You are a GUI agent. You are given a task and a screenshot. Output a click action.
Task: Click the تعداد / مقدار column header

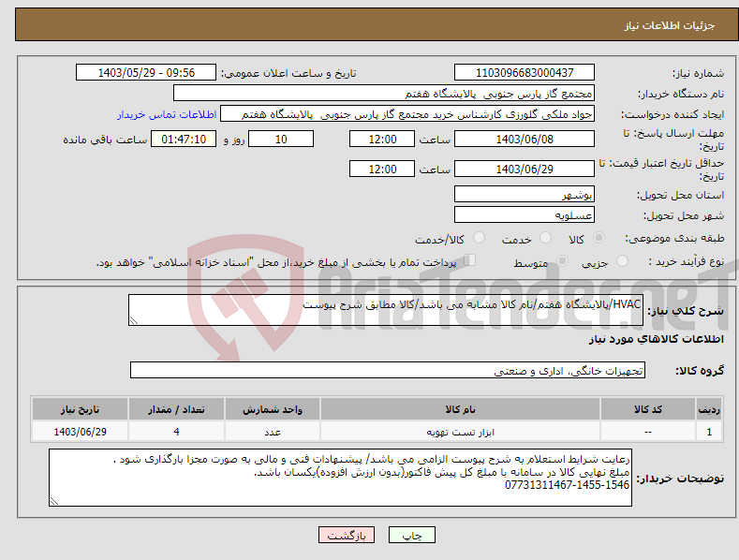(176, 409)
